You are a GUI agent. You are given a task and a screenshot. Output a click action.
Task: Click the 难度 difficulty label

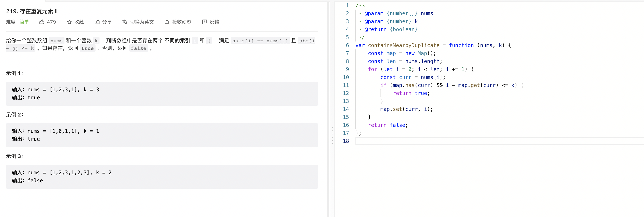click(11, 22)
